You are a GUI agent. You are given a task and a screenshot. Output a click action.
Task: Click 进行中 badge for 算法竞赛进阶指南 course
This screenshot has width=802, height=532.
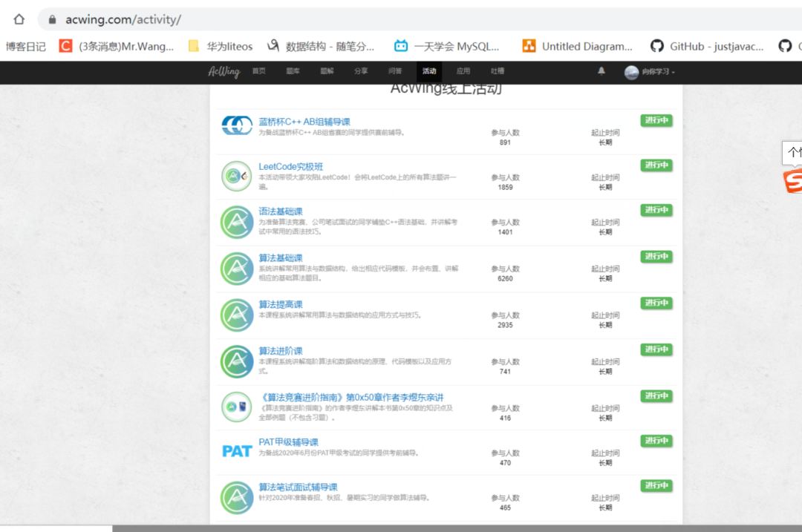[656, 396]
